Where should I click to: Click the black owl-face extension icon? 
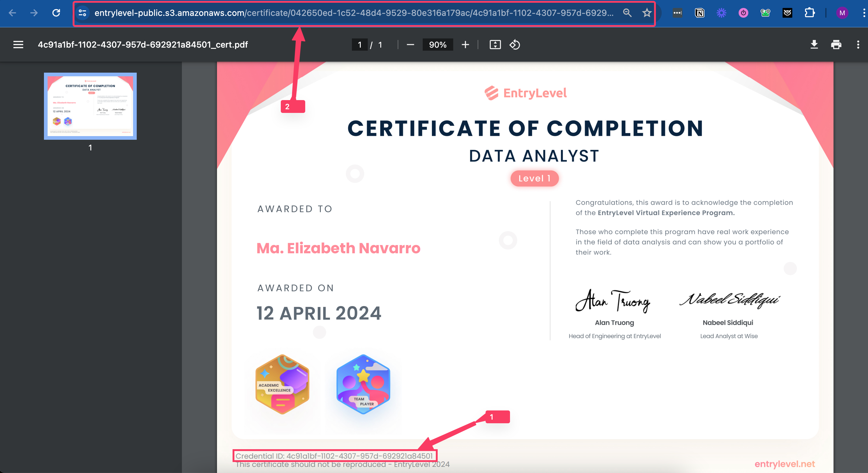point(787,13)
